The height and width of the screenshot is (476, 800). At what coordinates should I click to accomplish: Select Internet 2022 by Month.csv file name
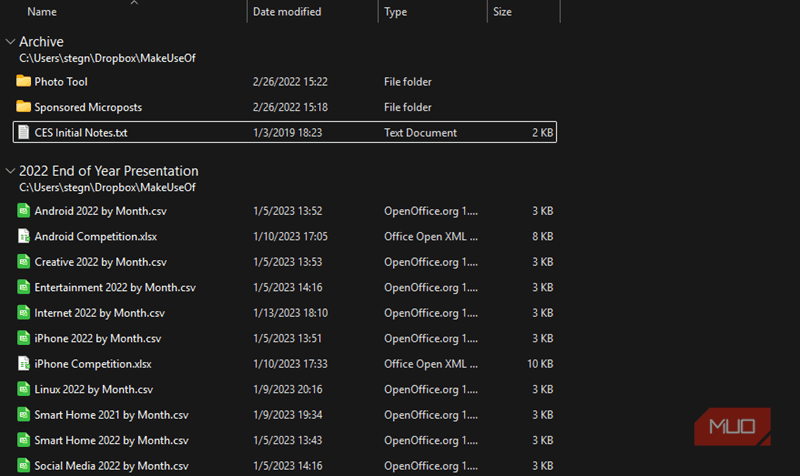pos(99,313)
